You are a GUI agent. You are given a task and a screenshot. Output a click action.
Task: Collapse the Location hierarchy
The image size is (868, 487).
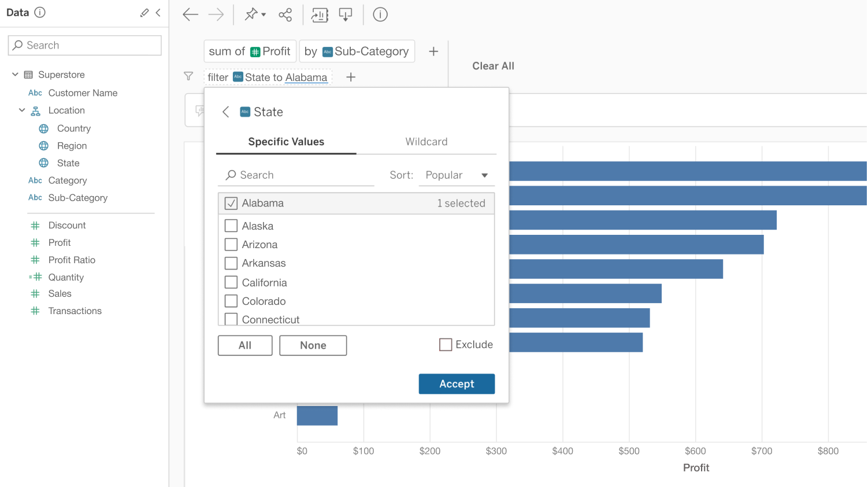click(22, 110)
